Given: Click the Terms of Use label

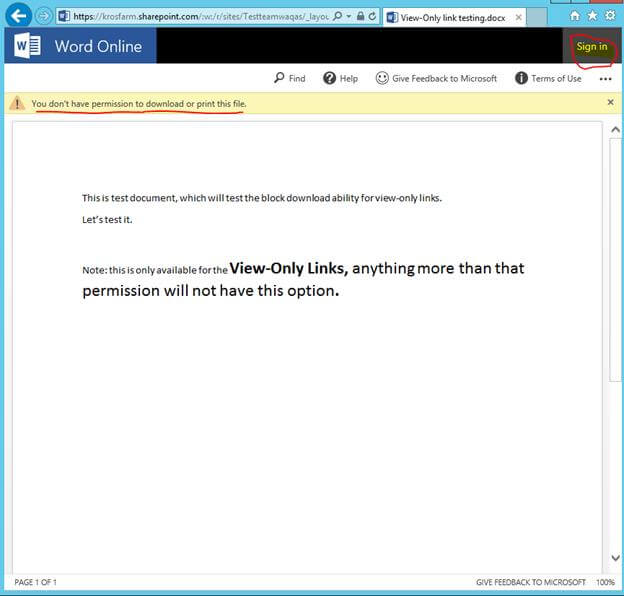Looking at the screenshot, I should (556, 78).
